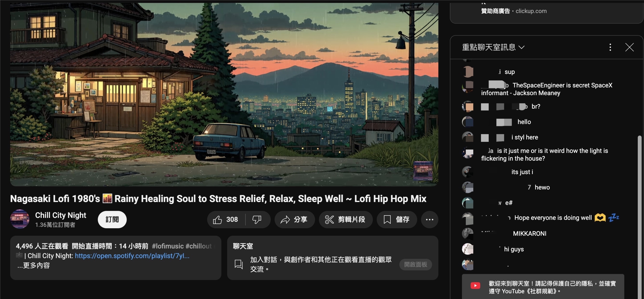Expand description with ...更多內容
This screenshot has height=299, width=644.
(34, 265)
